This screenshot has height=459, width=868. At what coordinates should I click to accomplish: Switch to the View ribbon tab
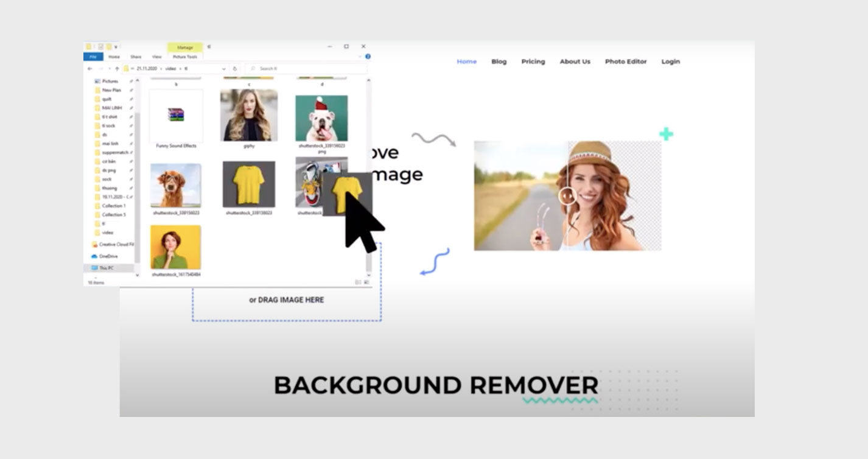[156, 57]
